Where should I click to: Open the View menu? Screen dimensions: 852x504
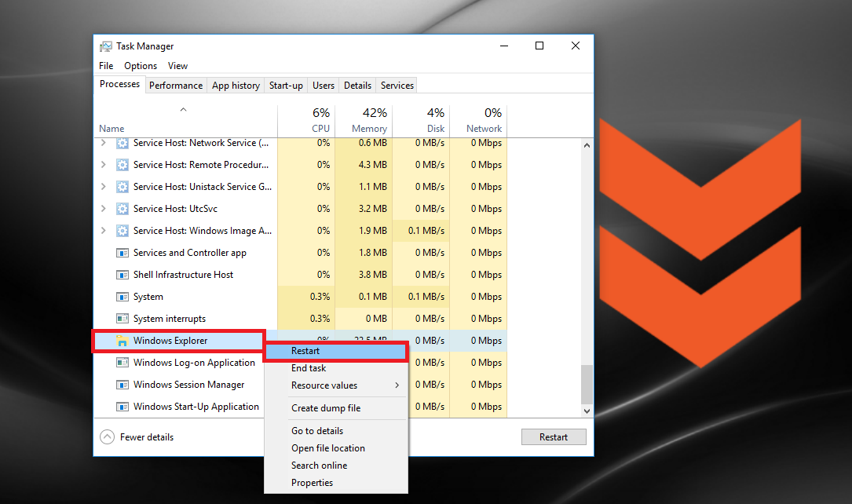tap(177, 66)
